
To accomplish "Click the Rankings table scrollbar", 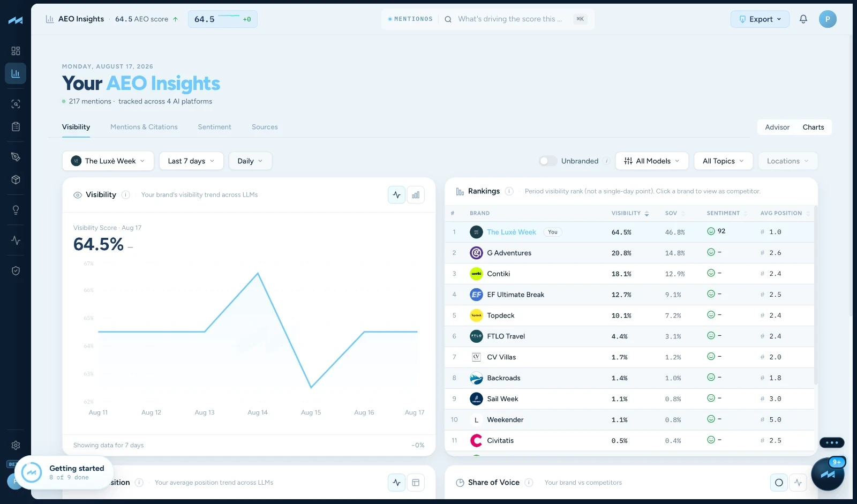I will 816,295.
